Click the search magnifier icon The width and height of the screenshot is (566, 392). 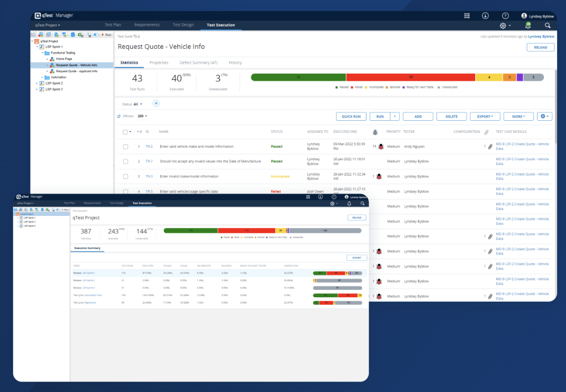548,25
